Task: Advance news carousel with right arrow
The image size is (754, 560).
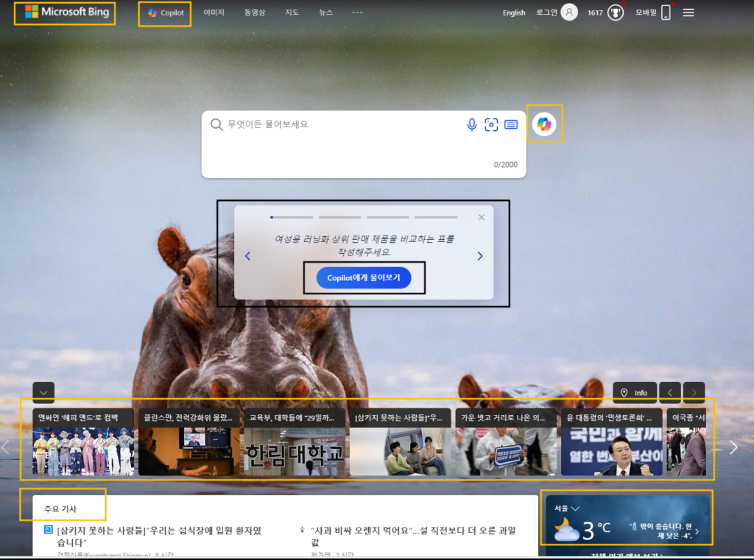Action: pyautogui.click(x=733, y=447)
